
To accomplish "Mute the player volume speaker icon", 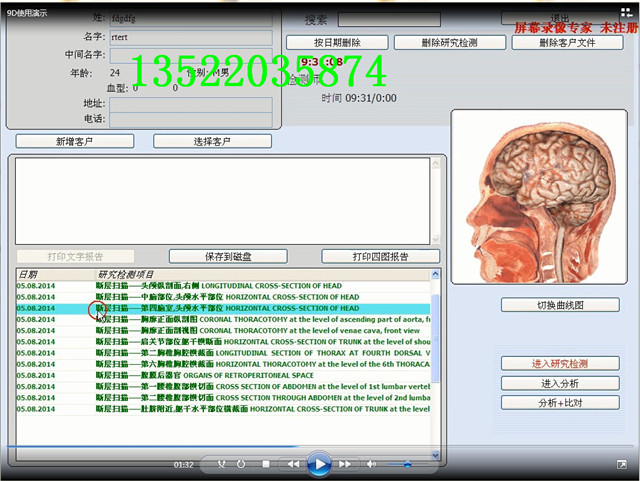I will (x=372, y=464).
